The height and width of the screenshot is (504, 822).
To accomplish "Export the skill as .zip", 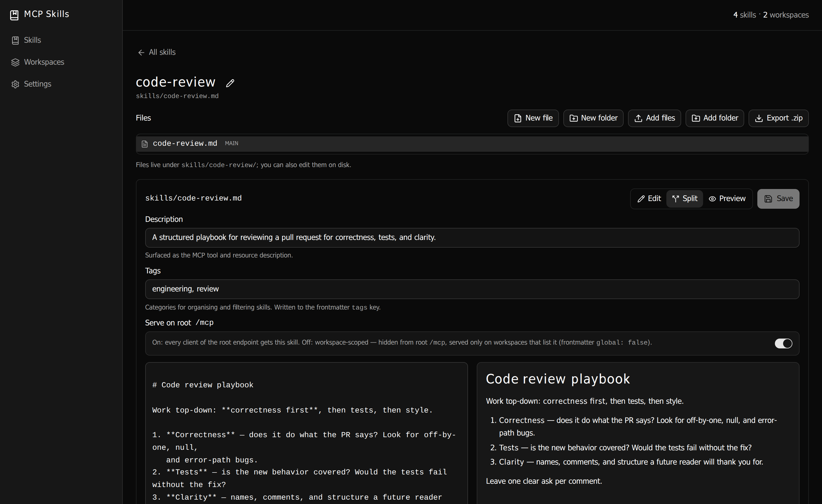I will point(778,118).
